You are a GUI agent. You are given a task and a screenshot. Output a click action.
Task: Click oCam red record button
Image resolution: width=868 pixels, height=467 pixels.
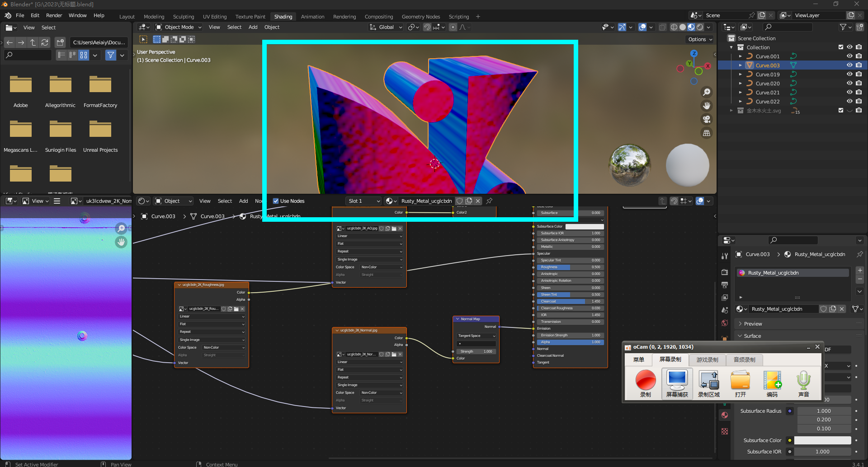pyautogui.click(x=645, y=383)
